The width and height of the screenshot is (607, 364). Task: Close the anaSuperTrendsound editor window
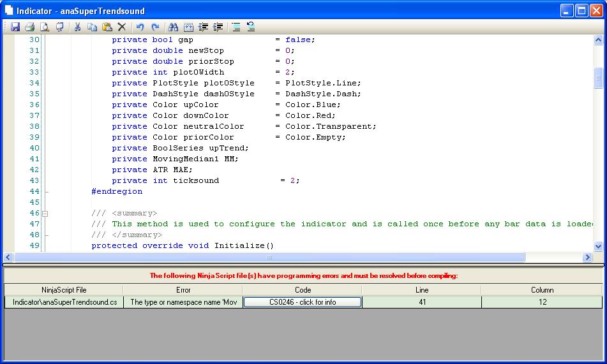tap(596, 10)
